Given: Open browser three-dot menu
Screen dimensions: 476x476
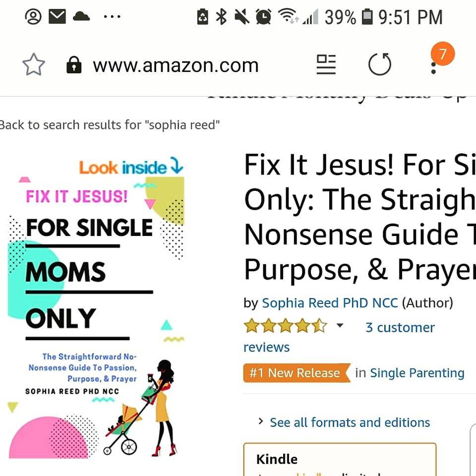Looking at the screenshot, I should pyautogui.click(x=433, y=68).
